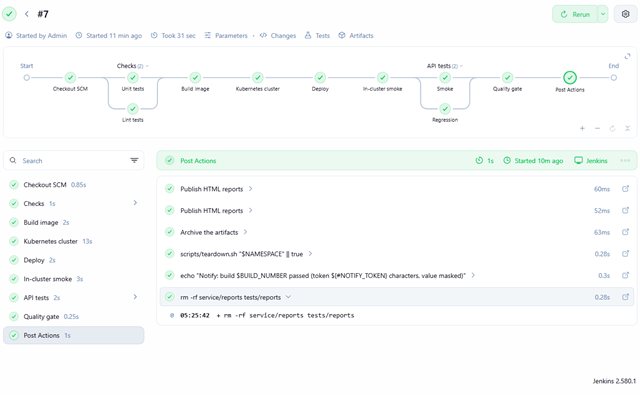The height and width of the screenshot is (400, 640).
Task: Expand pipeline graph to fullscreen
Action: [627, 56]
